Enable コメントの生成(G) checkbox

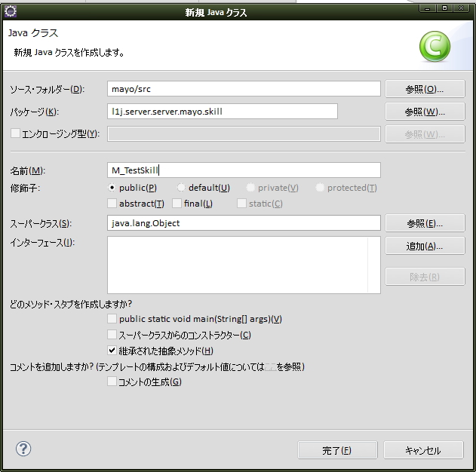pos(112,382)
